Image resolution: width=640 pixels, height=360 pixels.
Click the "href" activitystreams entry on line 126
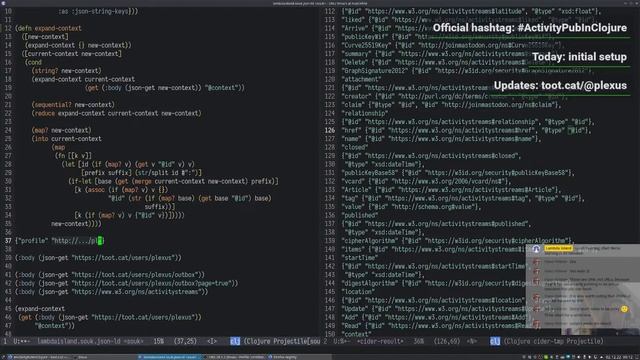pos(466,130)
